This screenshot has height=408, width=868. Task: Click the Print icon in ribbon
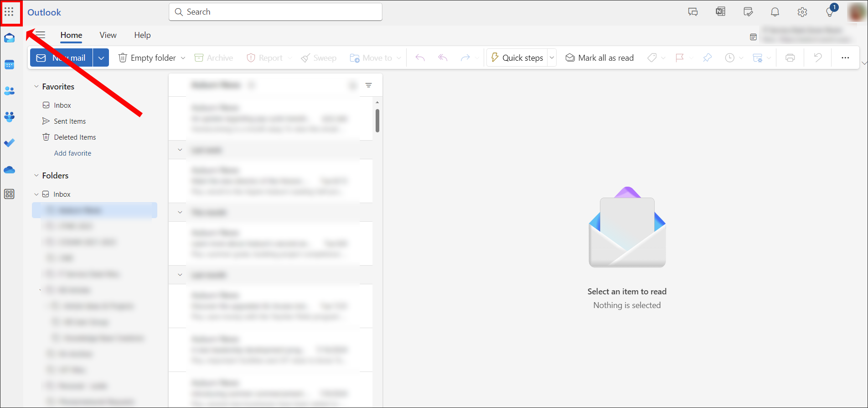(x=790, y=58)
